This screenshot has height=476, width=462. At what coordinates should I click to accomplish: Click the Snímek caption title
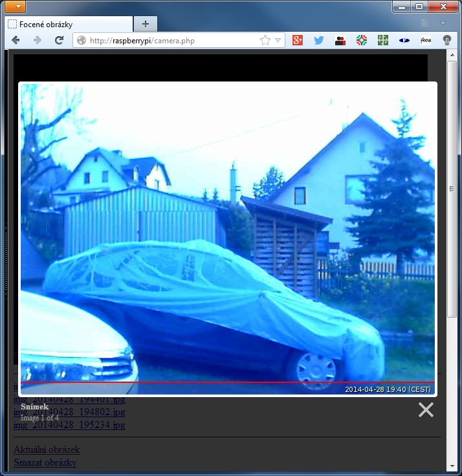point(35,407)
